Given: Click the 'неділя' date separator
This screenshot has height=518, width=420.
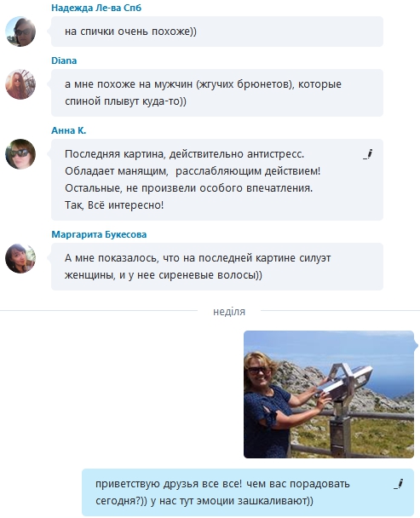Looking at the screenshot, I should coord(229,312).
